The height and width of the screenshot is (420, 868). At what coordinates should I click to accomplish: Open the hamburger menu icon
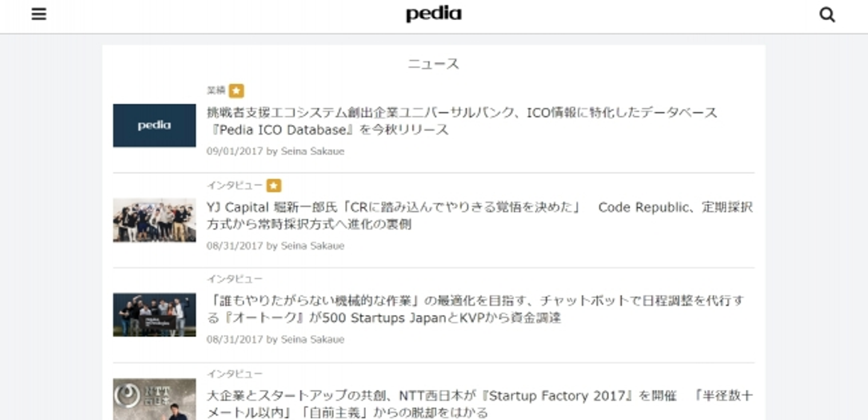pyautogui.click(x=39, y=14)
